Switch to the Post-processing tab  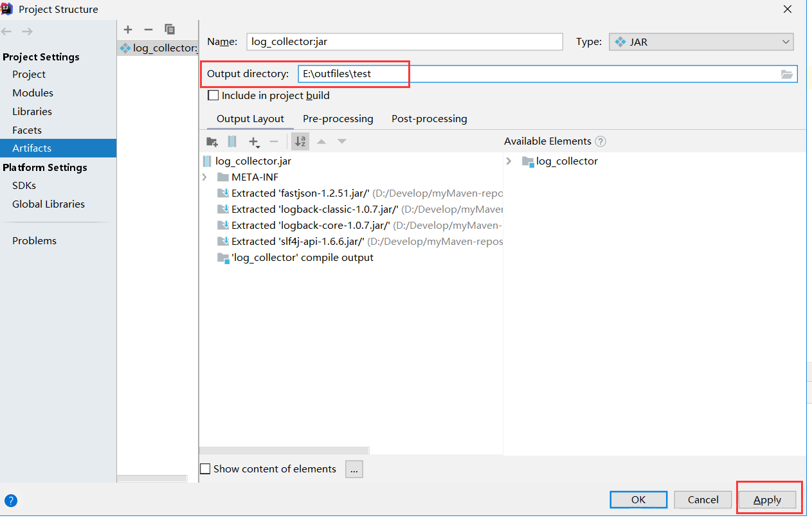pyautogui.click(x=429, y=119)
